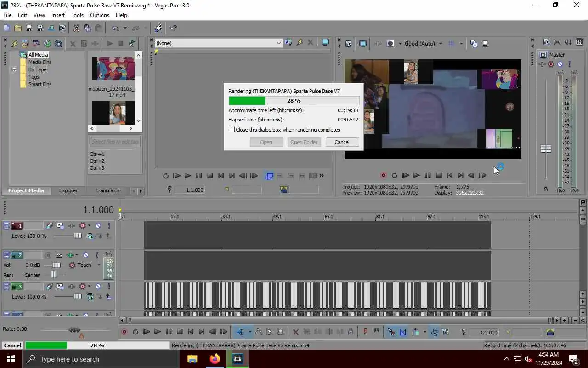
Task: Click the New project icon in toolbar
Action: coord(6,28)
